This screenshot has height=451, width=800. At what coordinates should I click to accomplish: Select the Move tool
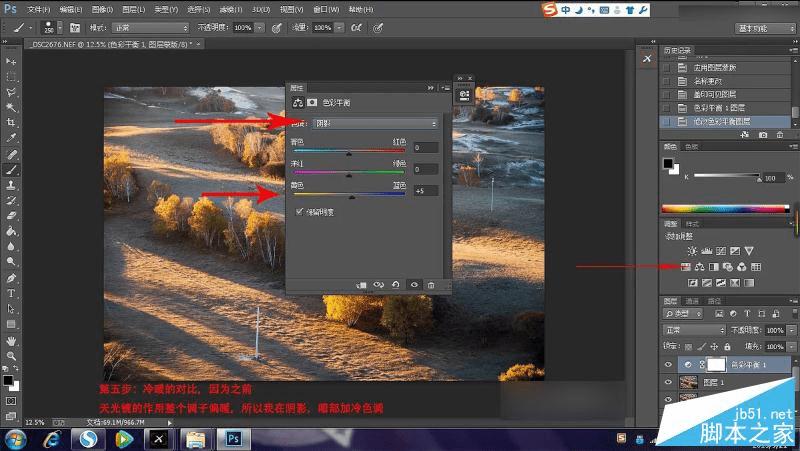coord(11,61)
